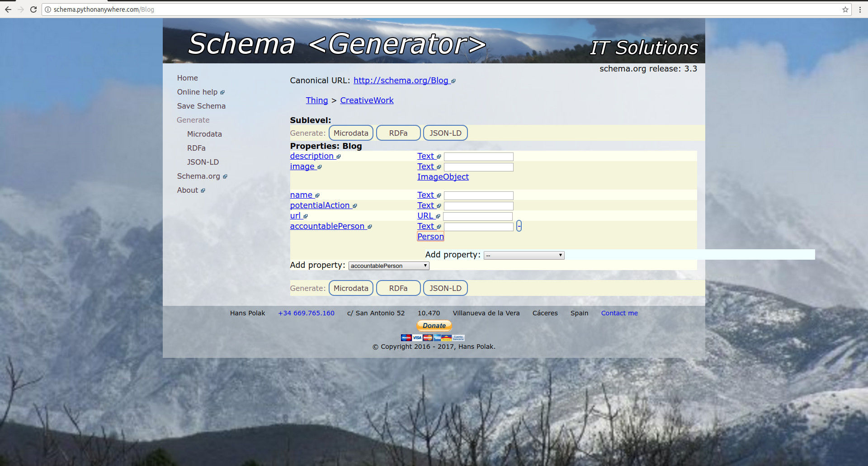Image resolution: width=868 pixels, height=466 pixels.
Task: Open the nested Add property dropdown showing dashes
Action: (x=524, y=256)
